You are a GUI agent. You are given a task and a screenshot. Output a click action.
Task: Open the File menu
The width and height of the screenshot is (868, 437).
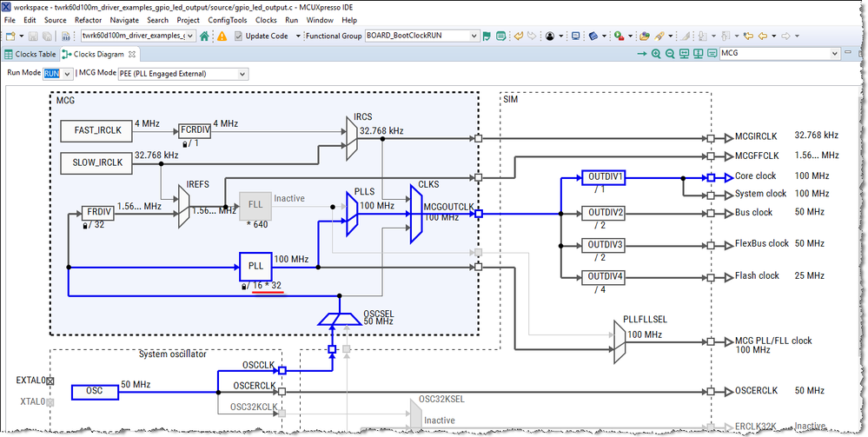pos(10,20)
